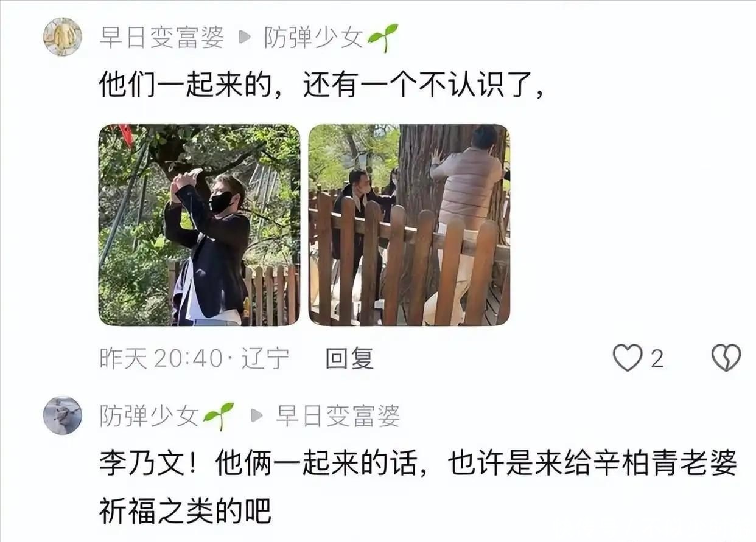
Task: Click the sprout badge in the second comment header
Action: [x=219, y=416]
